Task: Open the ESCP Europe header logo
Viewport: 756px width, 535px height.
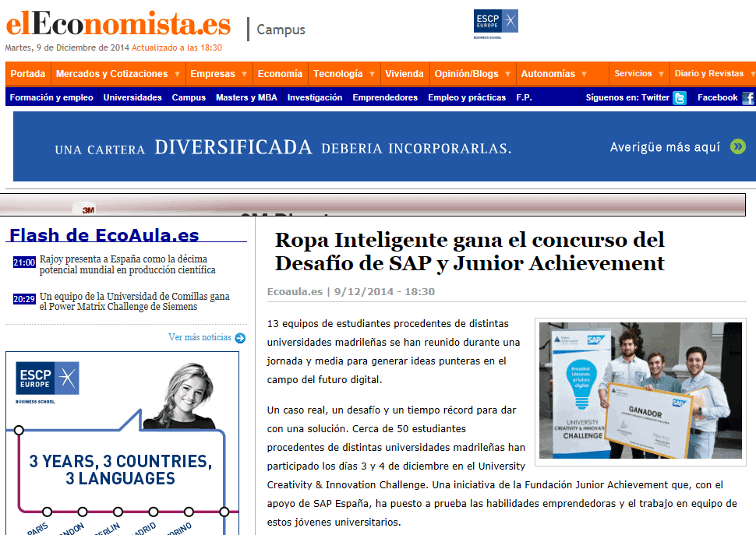Action: tap(496, 24)
